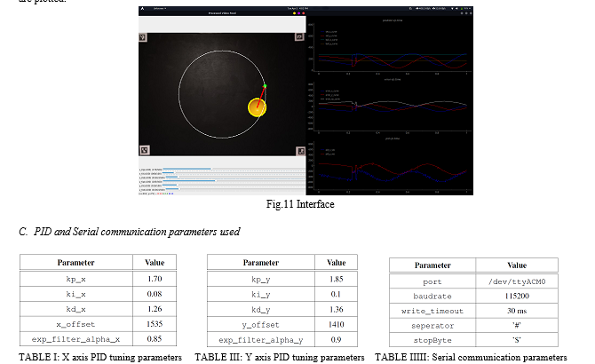Select the kd_x parameter cell
The height and width of the screenshot is (364, 595).
point(75,309)
